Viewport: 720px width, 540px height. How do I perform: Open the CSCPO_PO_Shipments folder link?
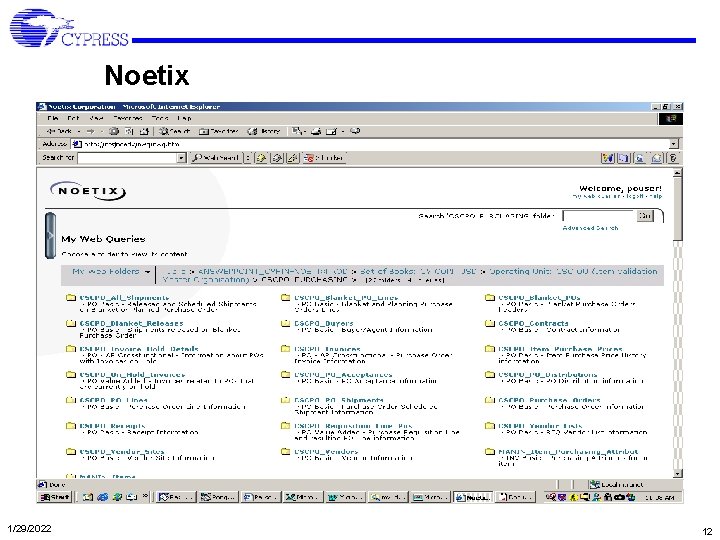pyautogui.click(x=339, y=400)
